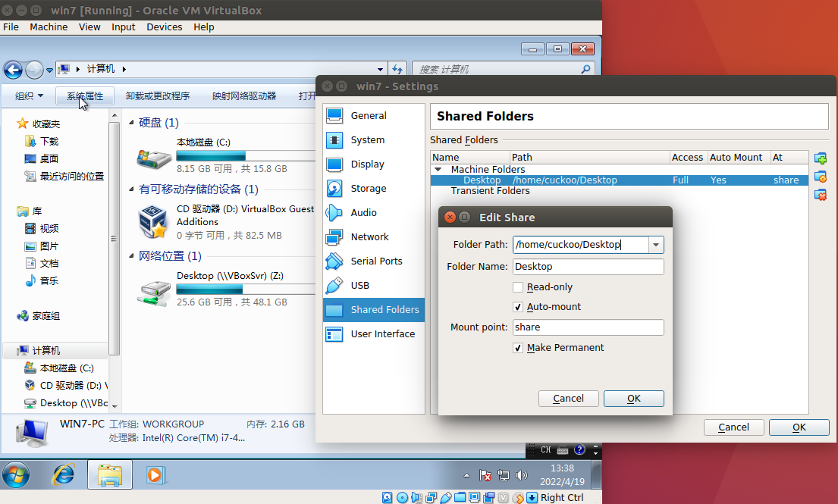Open USB settings category
Image resolution: width=838 pixels, height=504 pixels.
coord(359,286)
